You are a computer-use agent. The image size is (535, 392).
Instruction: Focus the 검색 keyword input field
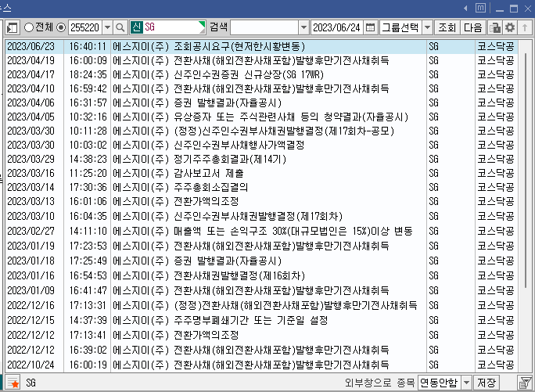point(264,27)
